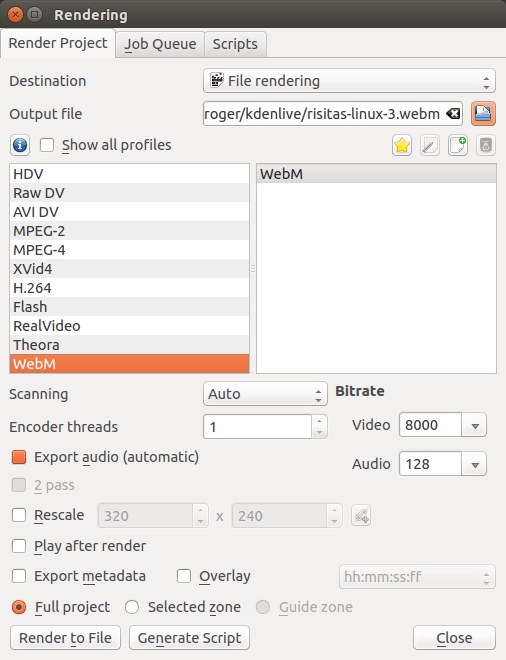Click the blue info icon beside Show all profiles

tap(20, 145)
